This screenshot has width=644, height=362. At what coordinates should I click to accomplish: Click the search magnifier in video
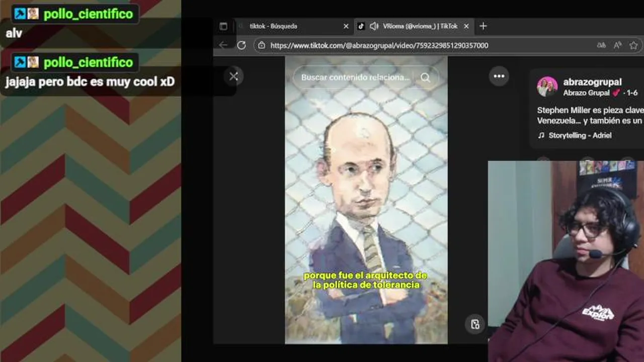coord(426,77)
